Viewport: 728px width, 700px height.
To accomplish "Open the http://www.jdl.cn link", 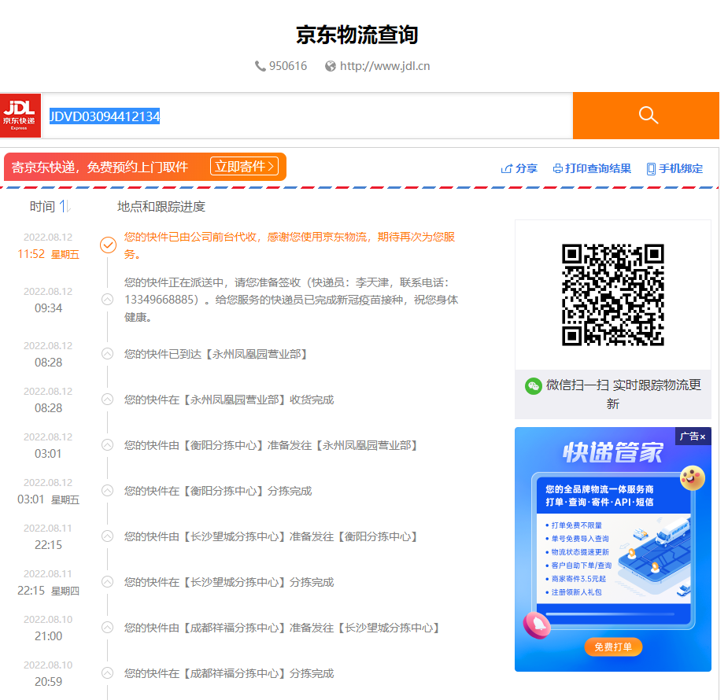I will click(x=385, y=66).
